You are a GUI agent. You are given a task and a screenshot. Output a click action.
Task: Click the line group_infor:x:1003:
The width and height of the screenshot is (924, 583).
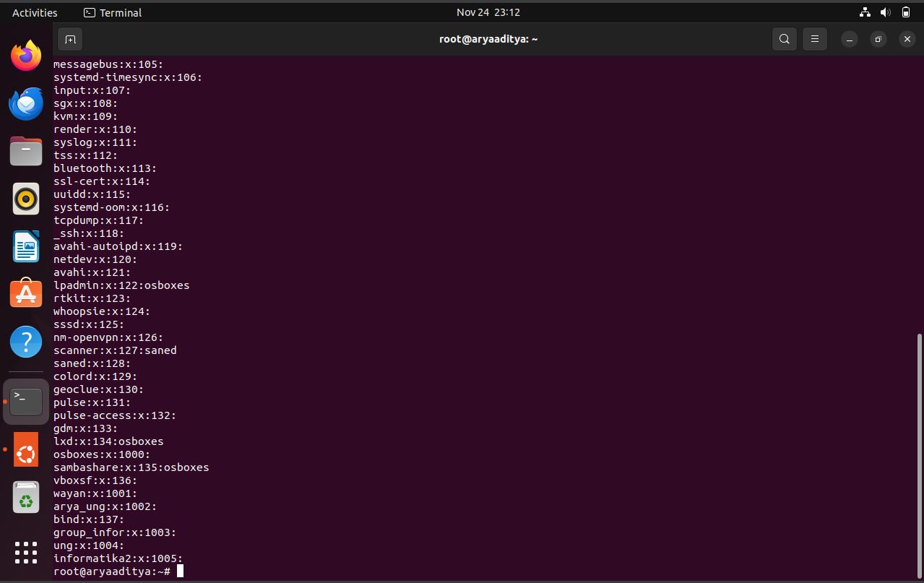[x=115, y=532]
